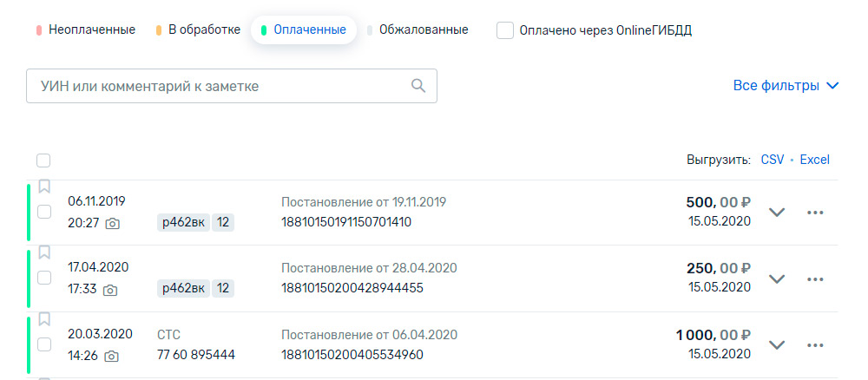The height and width of the screenshot is (380, 868).
Task: Export the list as Excel
Action: tap(815, 160)
